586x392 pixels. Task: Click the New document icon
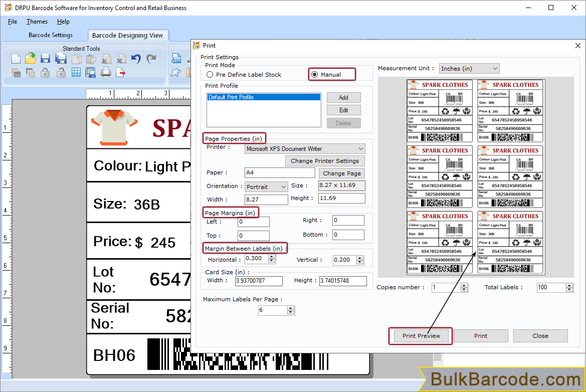coord(16,59)
